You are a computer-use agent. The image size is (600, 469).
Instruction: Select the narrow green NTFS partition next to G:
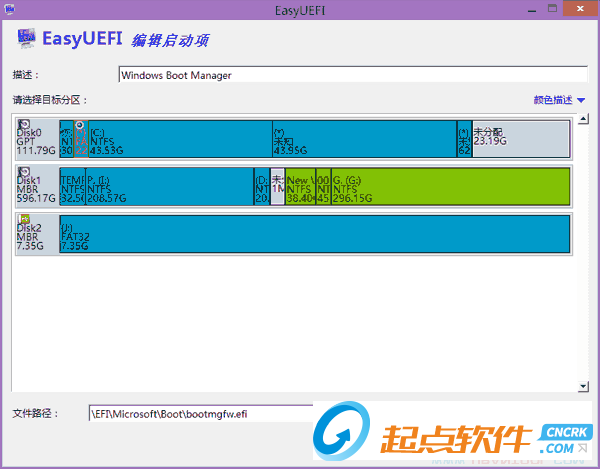(323, 186)
